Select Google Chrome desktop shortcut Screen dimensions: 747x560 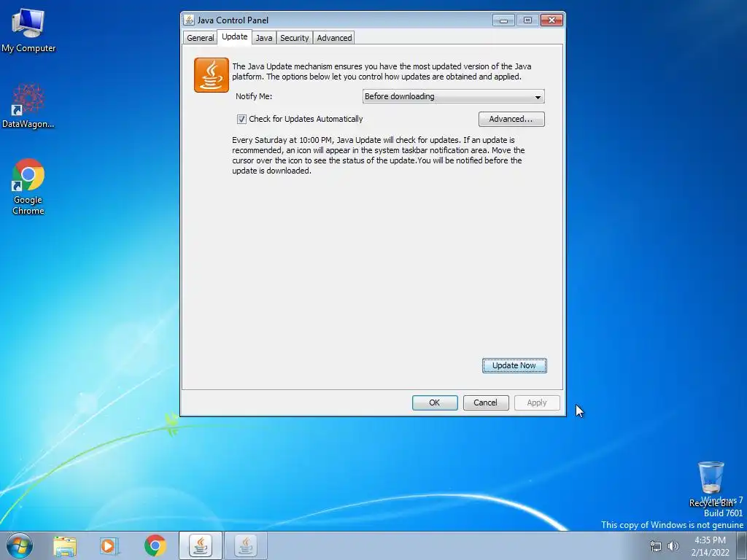click(28, 187)
